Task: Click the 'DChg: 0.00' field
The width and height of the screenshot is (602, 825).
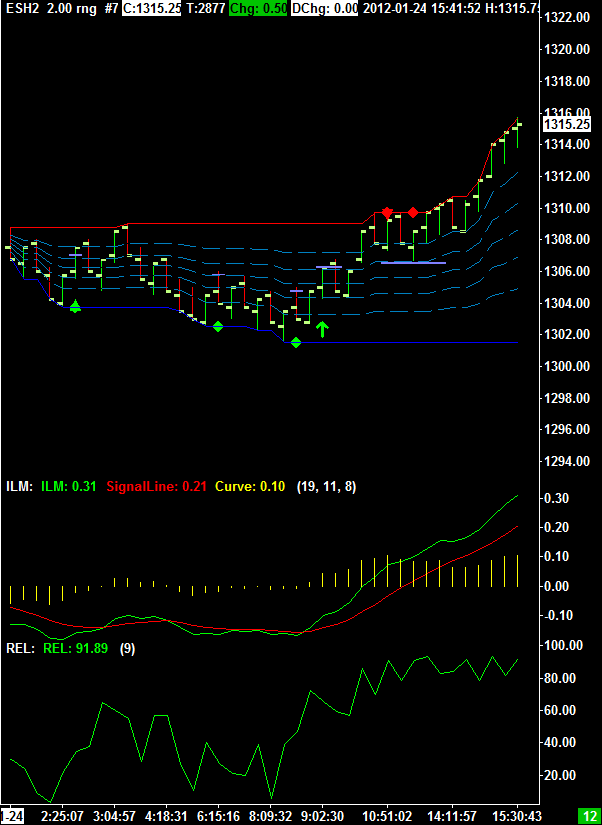Action: pos(324,8)
